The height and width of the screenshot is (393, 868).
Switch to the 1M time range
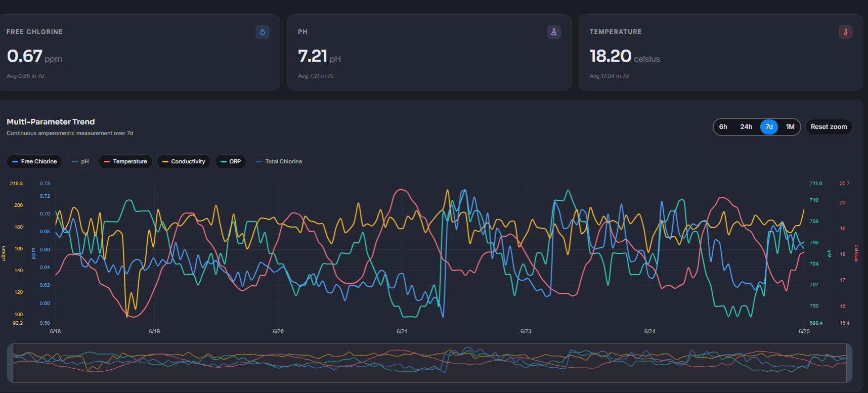click(790, 127)
